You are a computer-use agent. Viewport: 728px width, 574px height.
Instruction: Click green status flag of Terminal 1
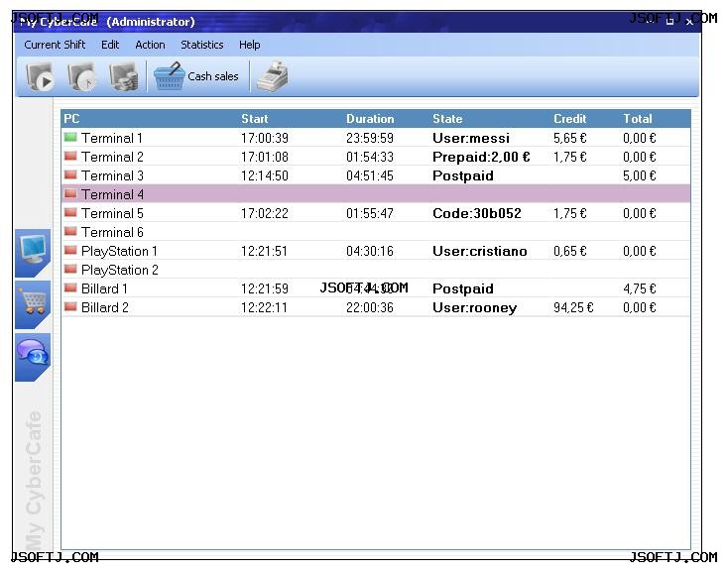coord(70,138)
